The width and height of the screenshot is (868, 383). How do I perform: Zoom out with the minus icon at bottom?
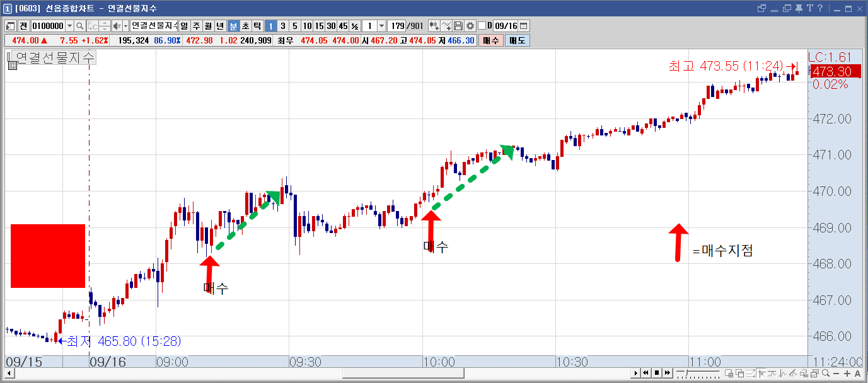pos(836,373)
